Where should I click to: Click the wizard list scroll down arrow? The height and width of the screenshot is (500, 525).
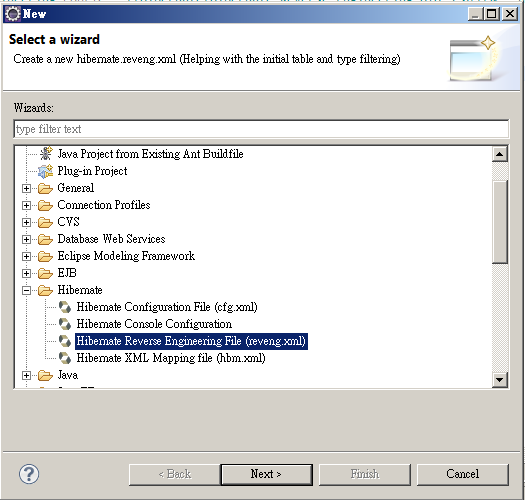click(x=500, y=379)
